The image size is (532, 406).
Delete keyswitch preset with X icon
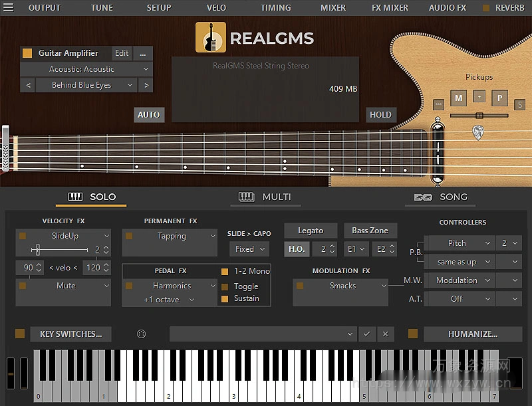pos(384,334)
